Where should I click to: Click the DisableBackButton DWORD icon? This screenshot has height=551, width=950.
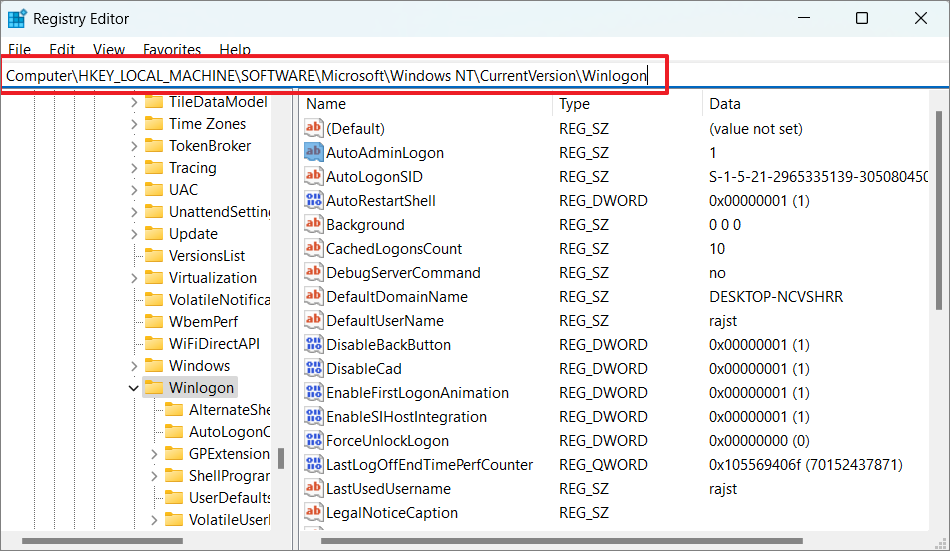click(x=313, y=344)
